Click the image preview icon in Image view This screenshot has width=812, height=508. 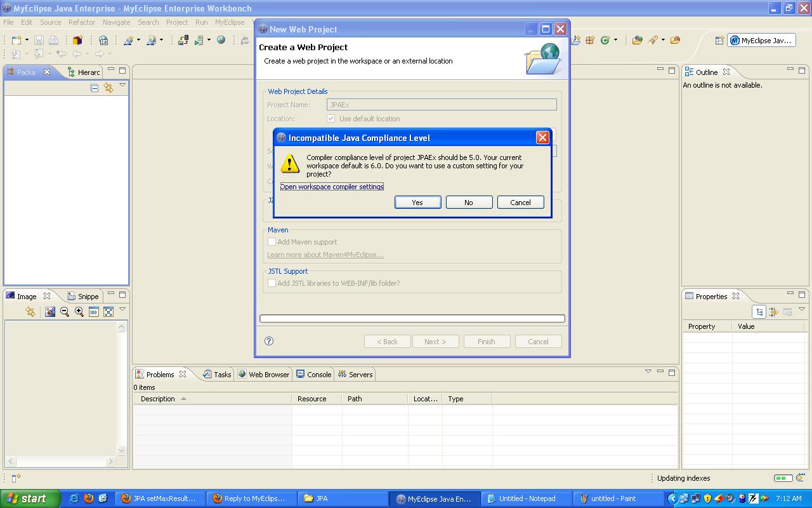[x=50, y=312]
